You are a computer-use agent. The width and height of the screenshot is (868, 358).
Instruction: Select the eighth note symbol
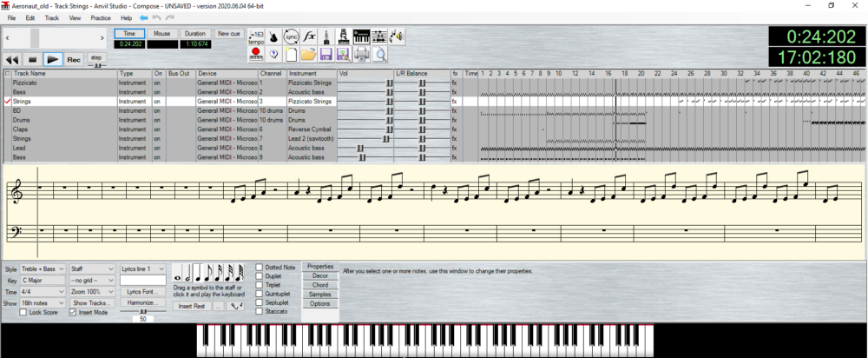point(208,273)
